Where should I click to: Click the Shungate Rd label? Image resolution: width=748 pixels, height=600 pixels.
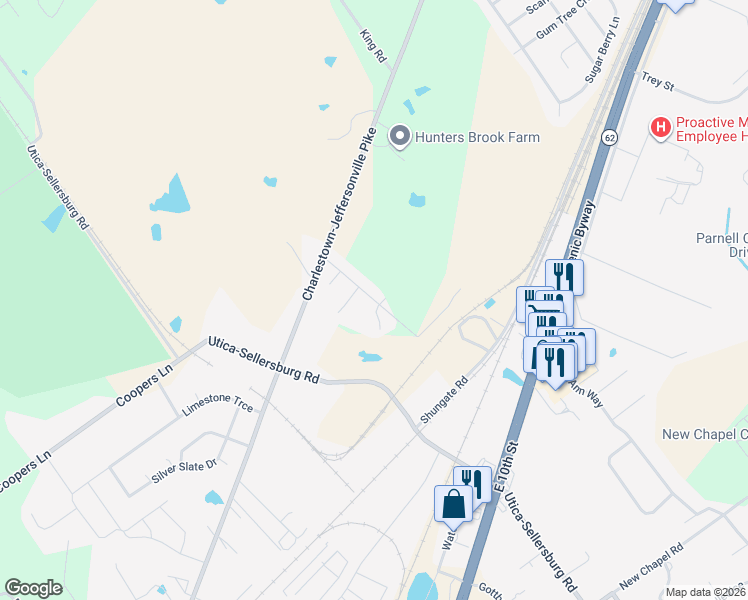444,400
